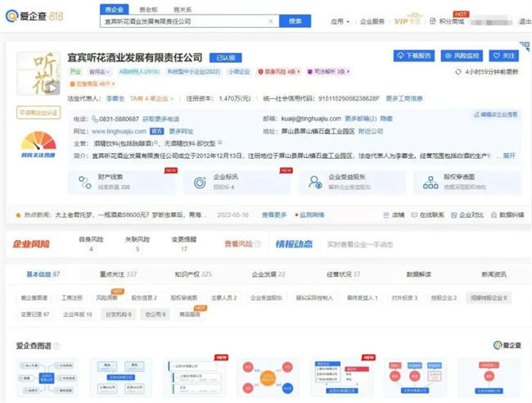Toggle 隐藏 to hide the email
The image size is (532, 403).
click(x=386, y=119)
